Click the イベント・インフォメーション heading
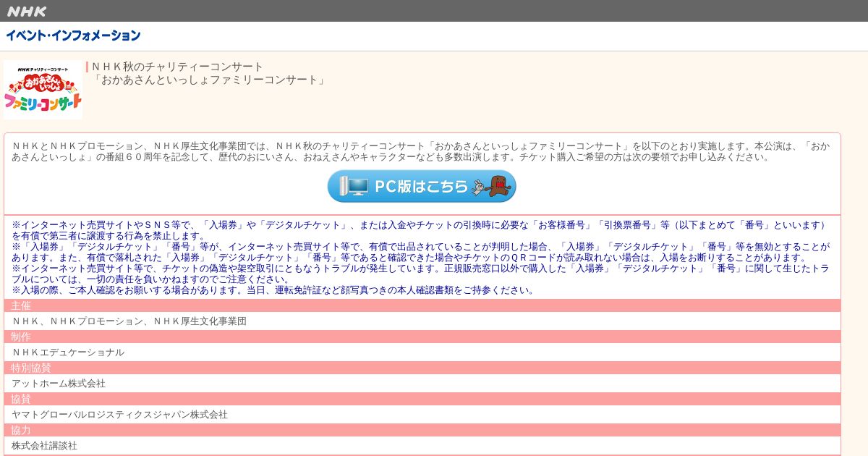 coord(73,35)
